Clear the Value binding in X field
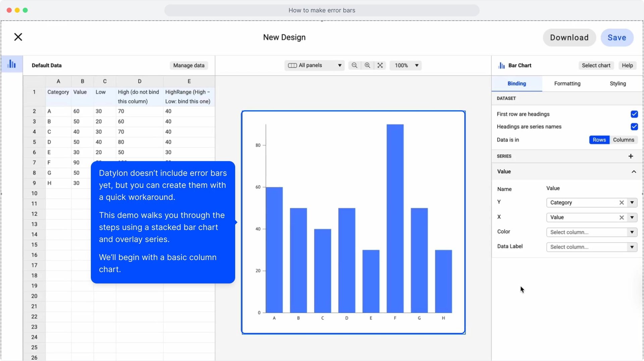This screenshot has width=644, height=361. (621, 217)
